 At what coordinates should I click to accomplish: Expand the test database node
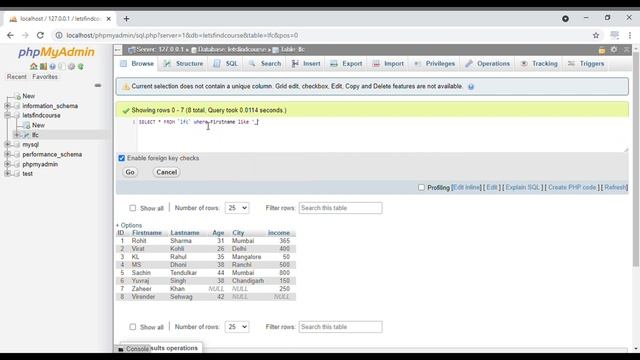tap(7, 173)
